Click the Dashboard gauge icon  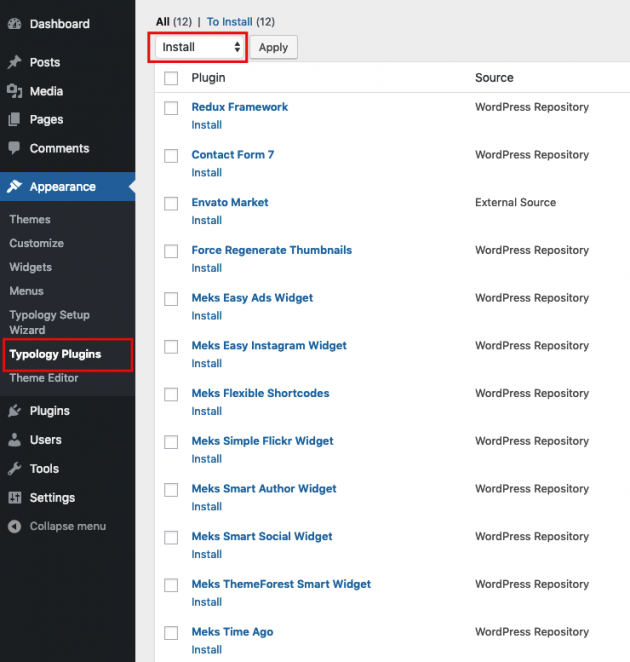pyautogui.click(x=14, y=24)
